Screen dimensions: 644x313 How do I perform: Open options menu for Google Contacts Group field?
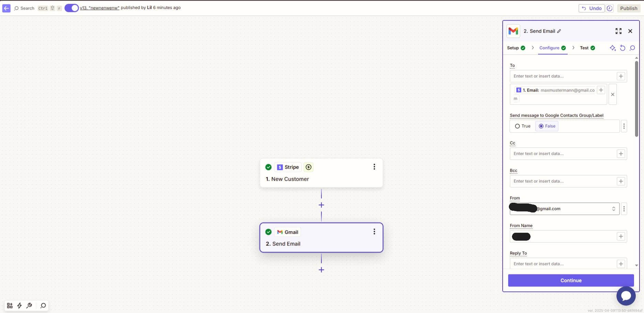coord(624,126)
